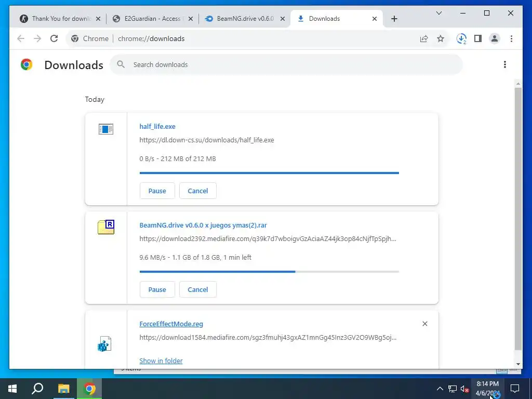The width and height of the screenshot is (532, 399).
Task: Click Show in folder for ForceEffectMode.reg
Action: [161, 361]
